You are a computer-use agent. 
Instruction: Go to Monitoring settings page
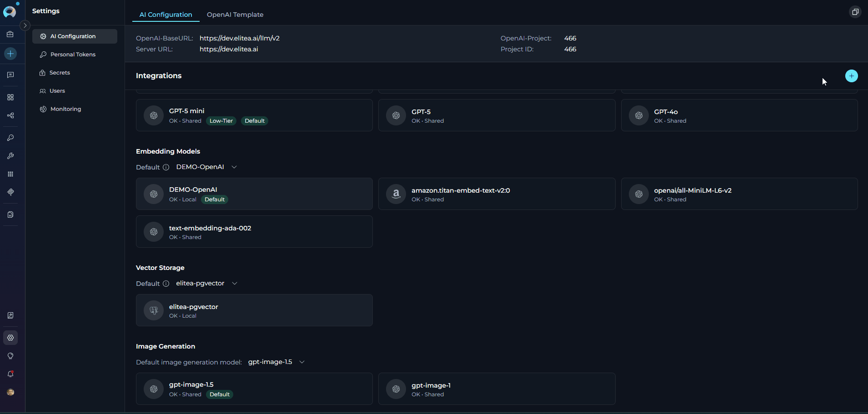click(x=65, y=109)
